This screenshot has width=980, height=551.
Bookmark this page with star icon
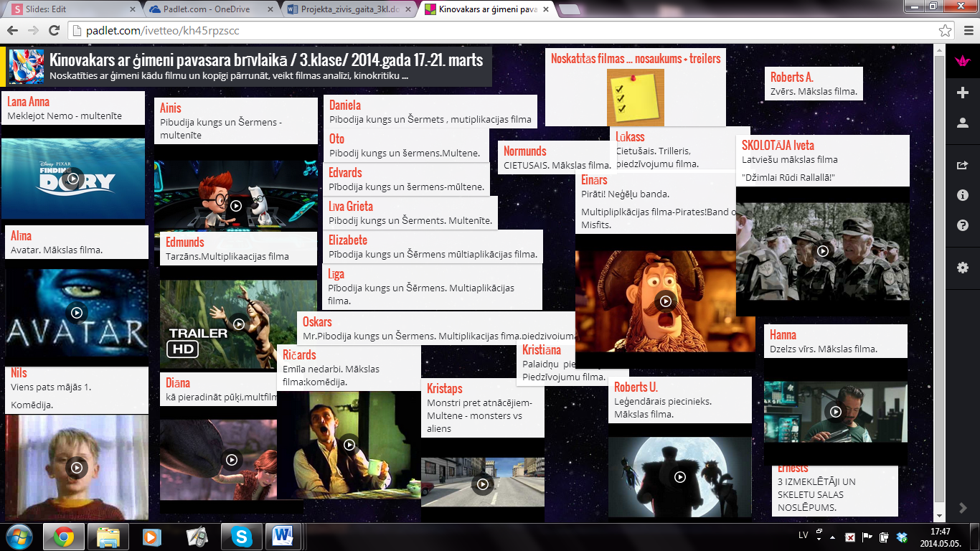946,30
